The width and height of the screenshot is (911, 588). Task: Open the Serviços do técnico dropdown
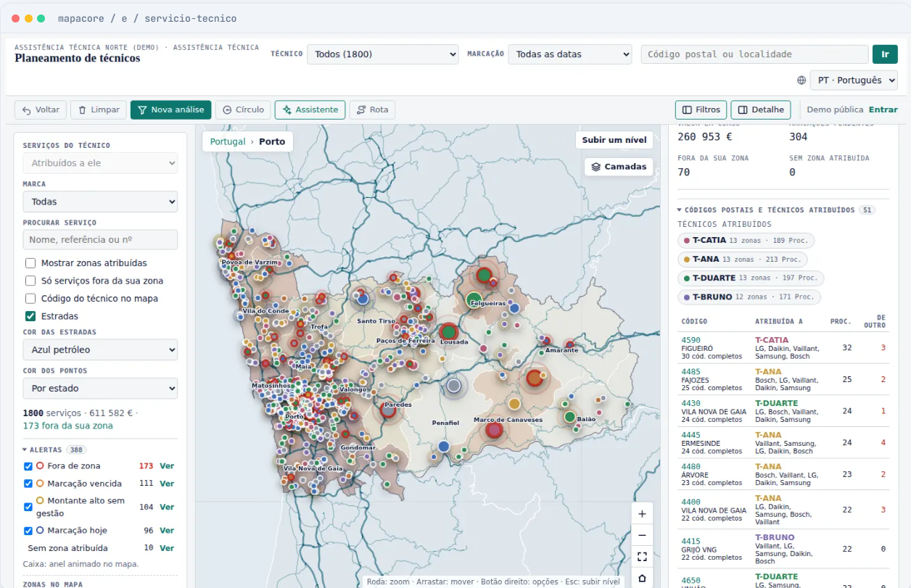100,163
